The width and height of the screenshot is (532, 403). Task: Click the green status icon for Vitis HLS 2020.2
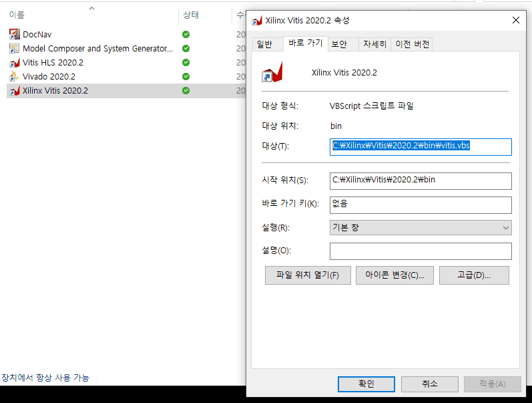click(x=186, y=63)
